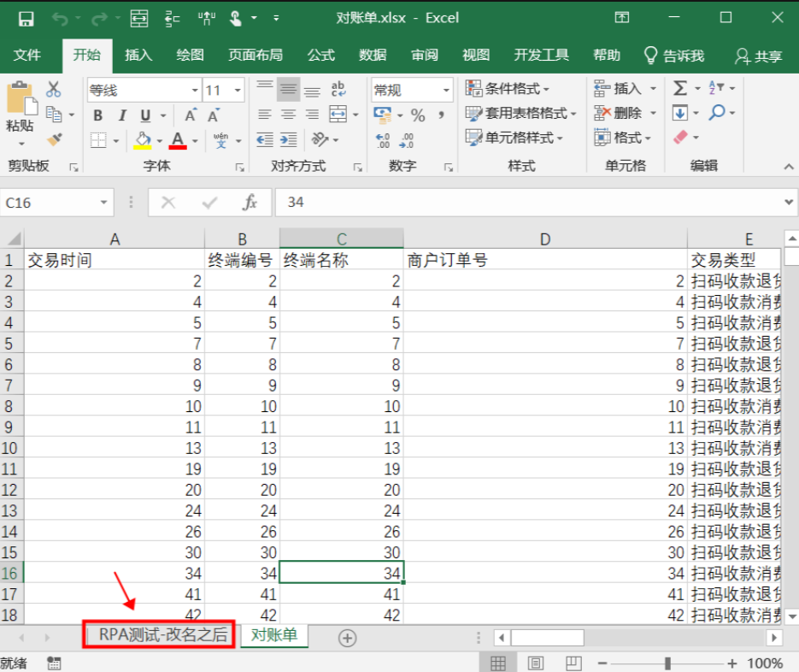Open 单元格样式 cell styles menu
The image size is (799, 672).
click(x=514, y=138)
